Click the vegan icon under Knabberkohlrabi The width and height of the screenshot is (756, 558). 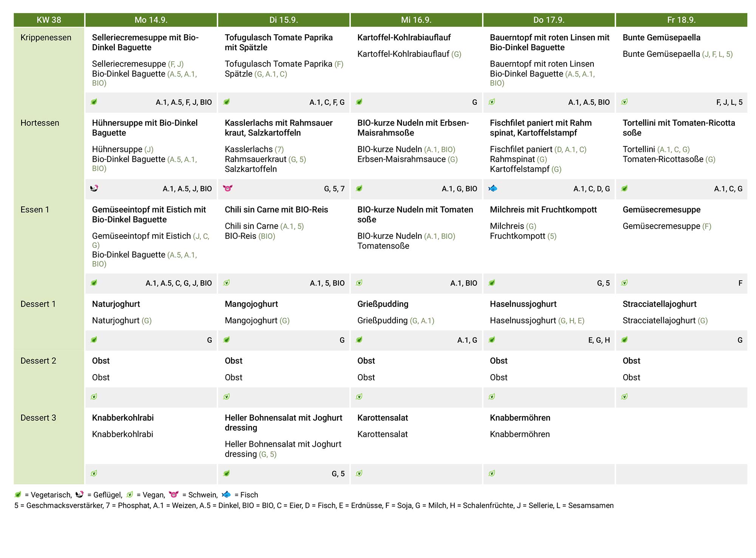[94, 473]
